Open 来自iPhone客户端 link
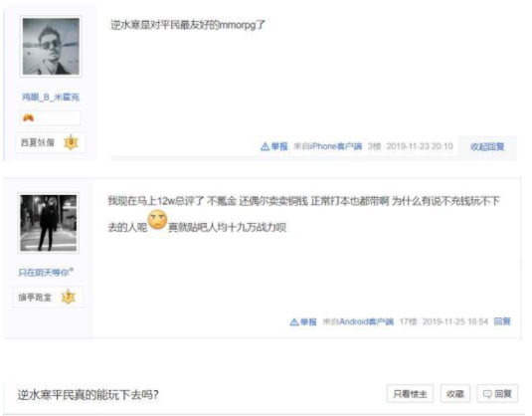The image size is (532, 416). tap(328, 146)
